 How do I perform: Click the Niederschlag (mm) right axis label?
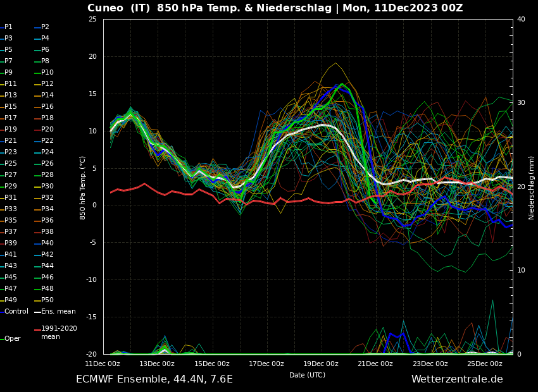coord(532,188)
